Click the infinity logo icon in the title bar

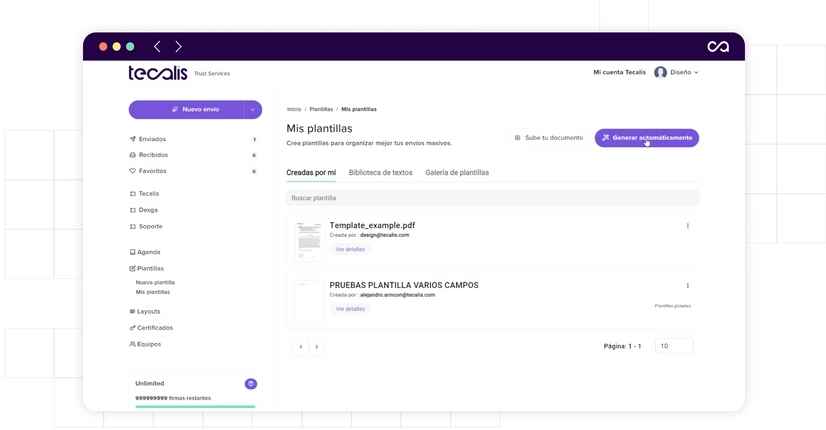[717, 46]
